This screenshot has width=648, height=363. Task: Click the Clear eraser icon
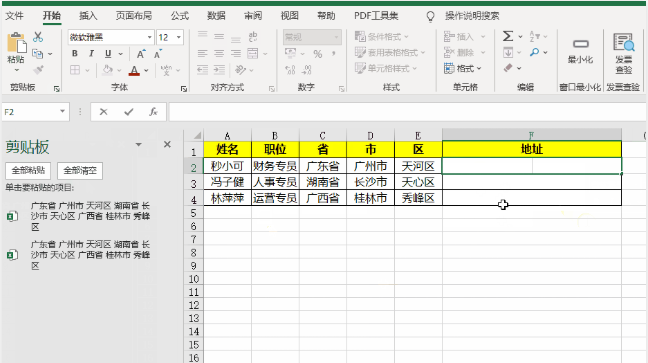(508, 68)
